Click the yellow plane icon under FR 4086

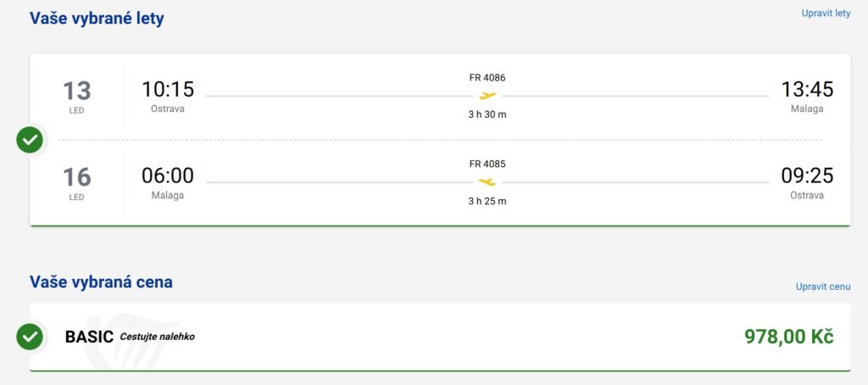pos(487,96)
